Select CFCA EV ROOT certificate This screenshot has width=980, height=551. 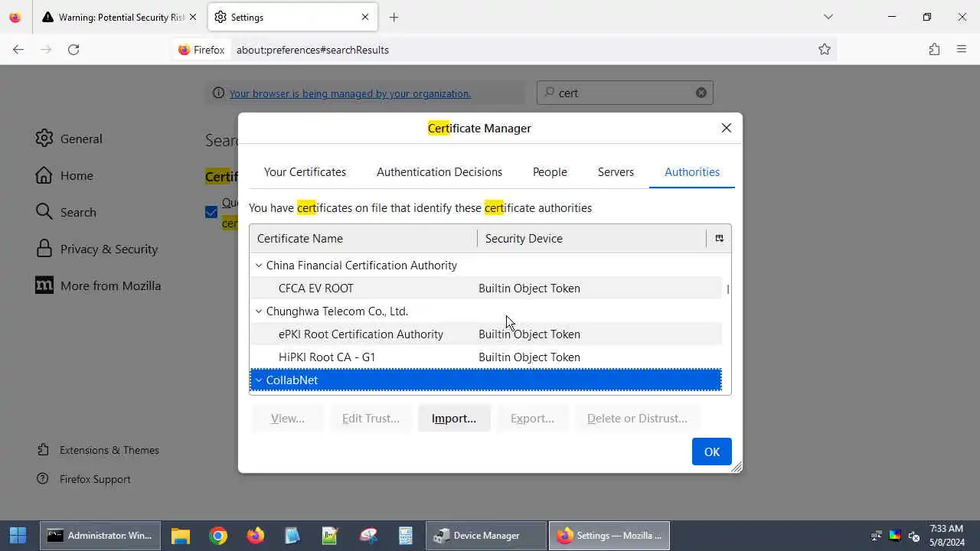coord(485,289)
